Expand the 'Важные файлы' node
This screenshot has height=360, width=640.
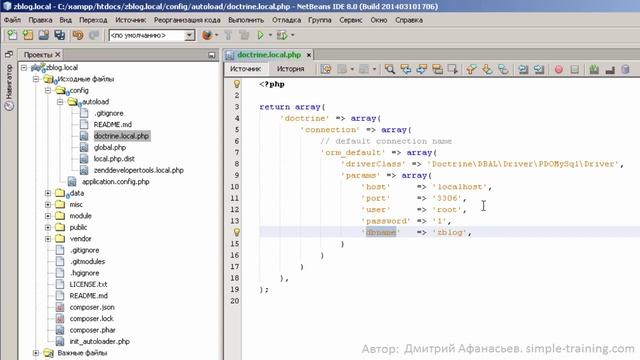(36, 353)
